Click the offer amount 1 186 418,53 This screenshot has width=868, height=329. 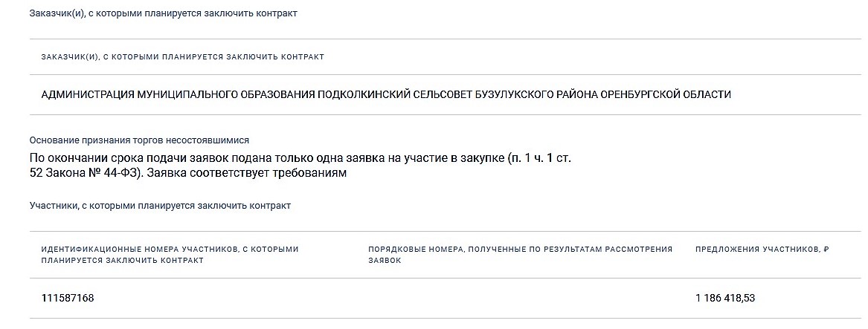point(725,298)
